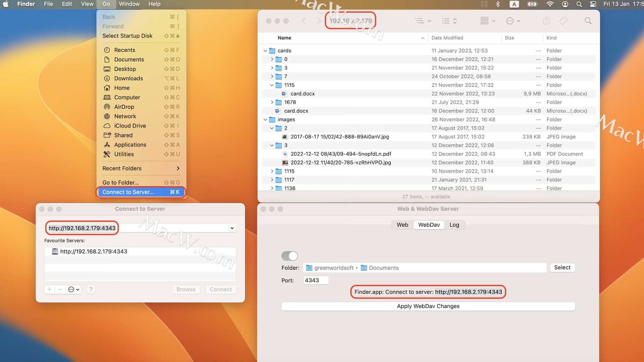
Task: Collapse folder 2 inside images
Action: coord(272,128)
